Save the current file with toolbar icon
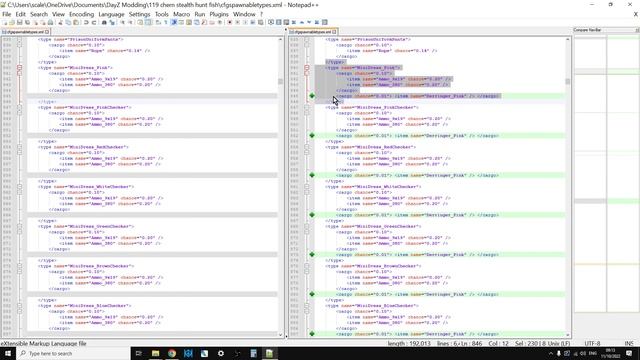Screen dimensions: 640x360 pos(20,22)
